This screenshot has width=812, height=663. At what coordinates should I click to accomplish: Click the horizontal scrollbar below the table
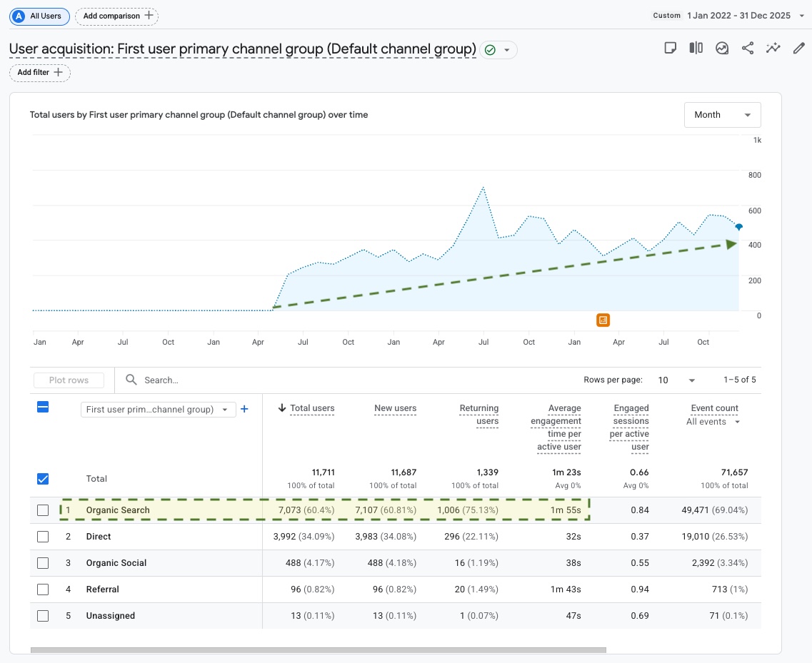318,650
